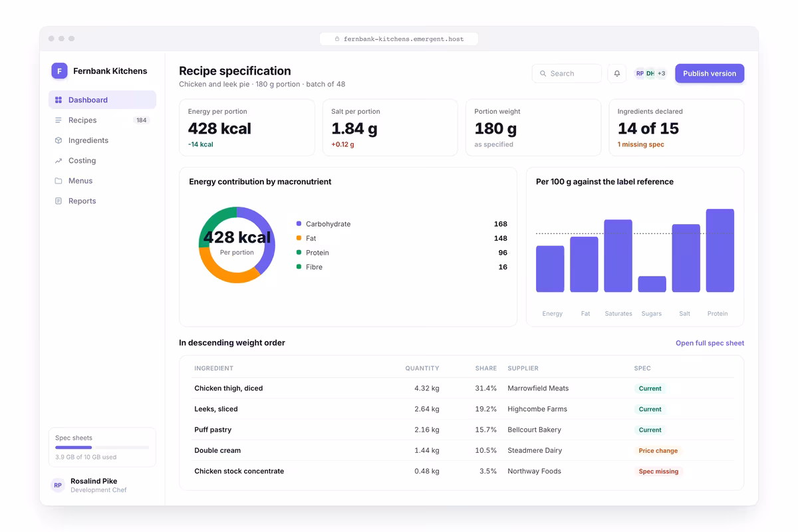Click the Price change badge

658,451
